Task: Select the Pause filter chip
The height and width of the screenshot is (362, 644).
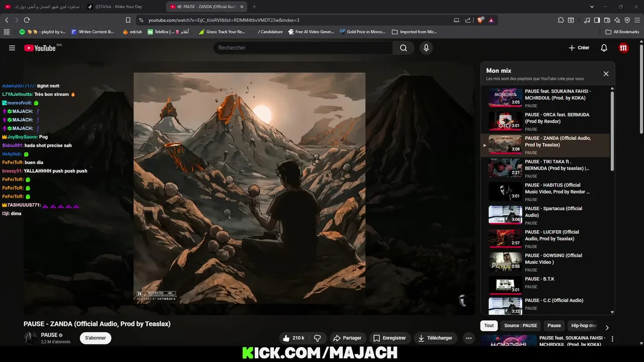Action: click(x=554, y=325)
